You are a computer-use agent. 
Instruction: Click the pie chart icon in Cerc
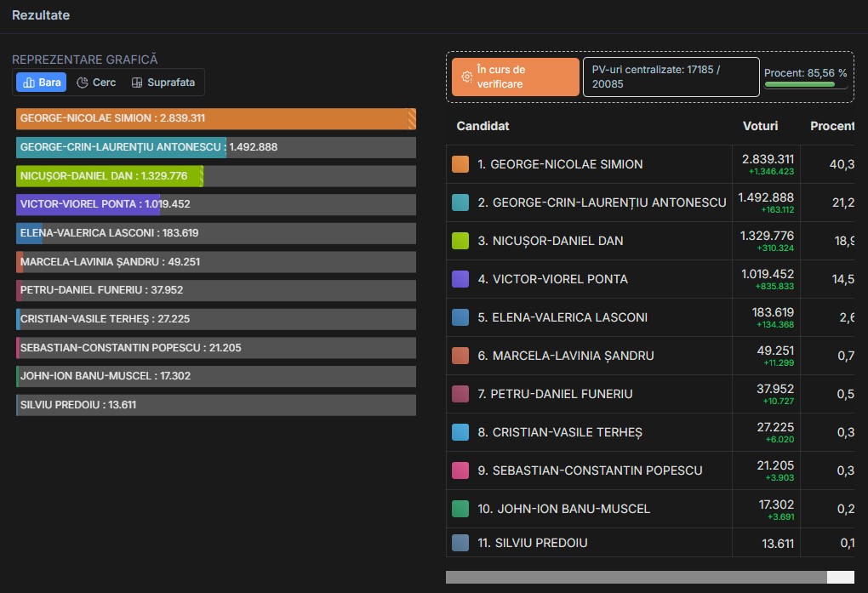(83, 83)
